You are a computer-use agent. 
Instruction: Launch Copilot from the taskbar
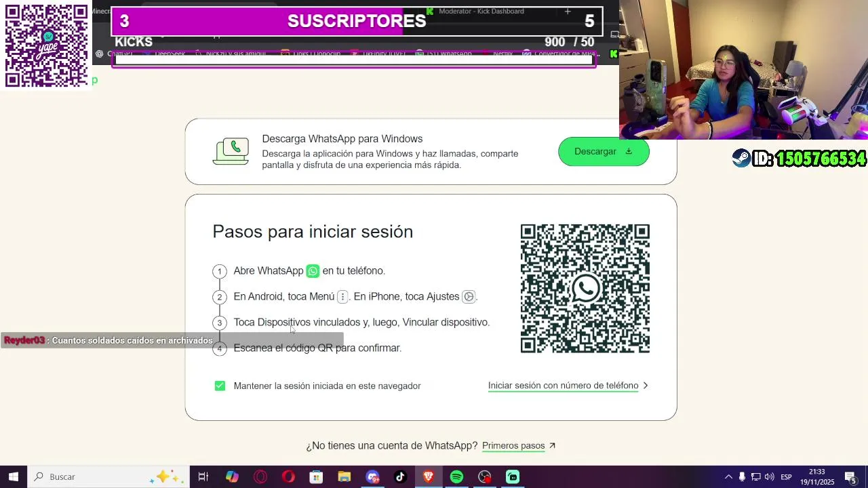[x=232, y=477]
